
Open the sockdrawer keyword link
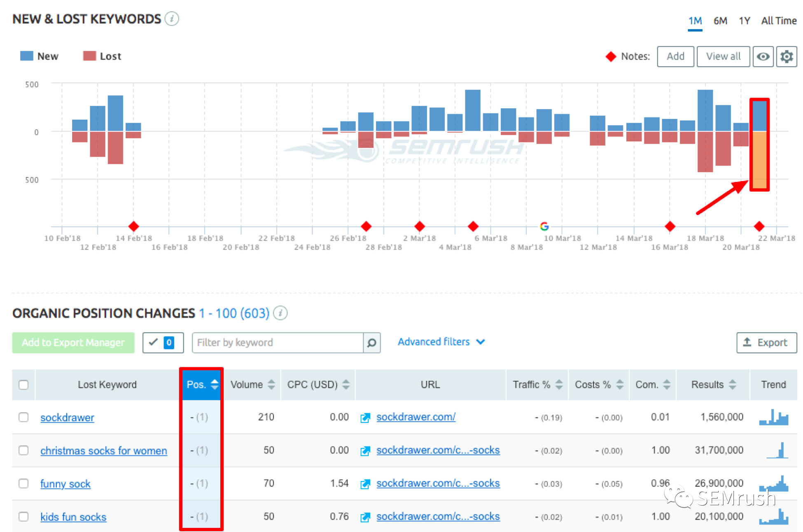click(67, 418)
